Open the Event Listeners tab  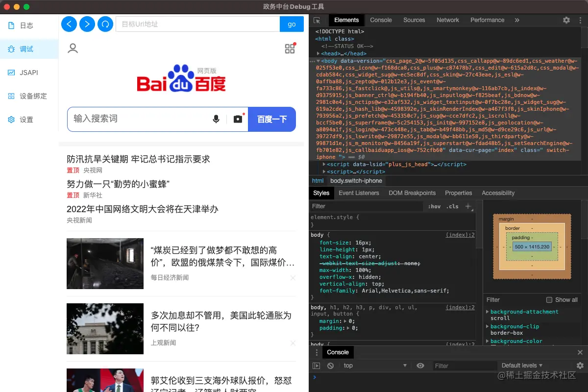click(359, 193)
